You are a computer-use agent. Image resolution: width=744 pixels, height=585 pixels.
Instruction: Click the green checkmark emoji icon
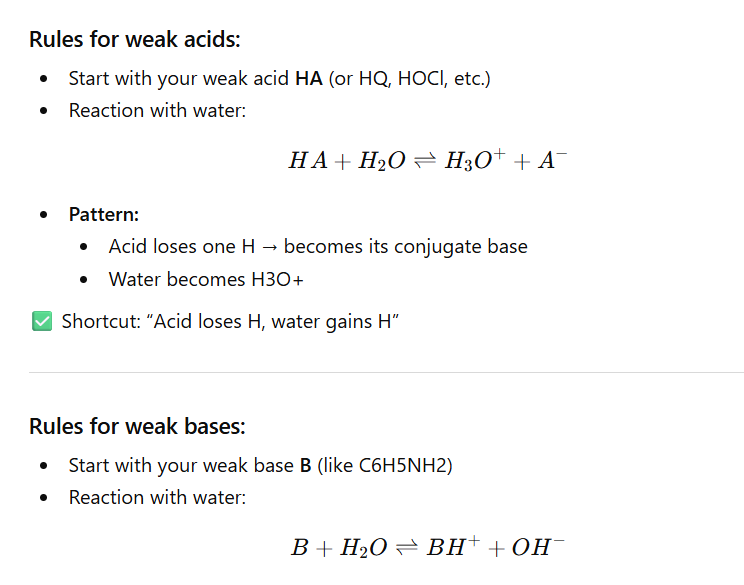click(x=41, y=322)
